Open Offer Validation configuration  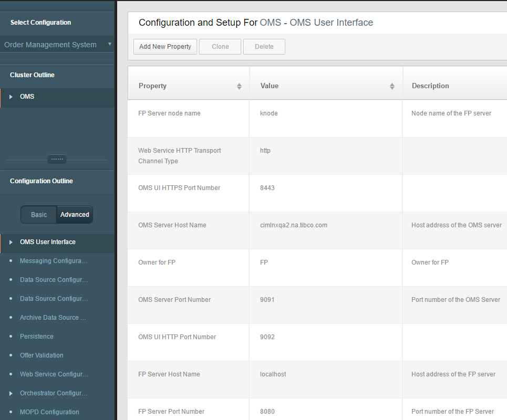(x=42, y=355)
